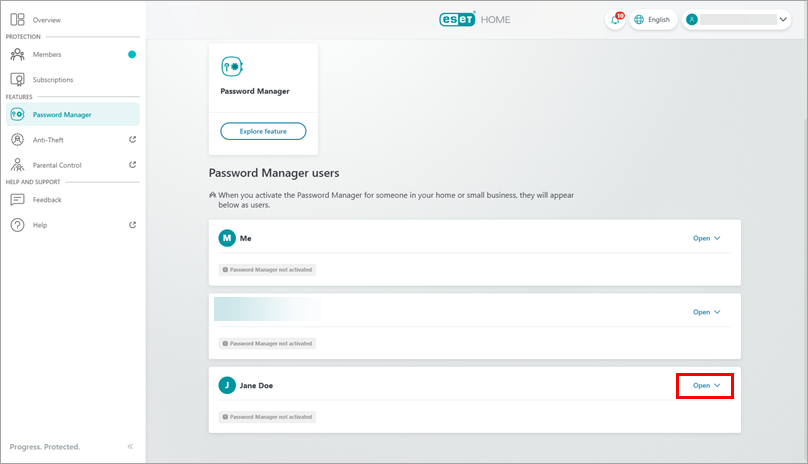This screenshot has height=464, width=808.
Task: Expand Open dropdown for Me user
Action: (706, 238)
